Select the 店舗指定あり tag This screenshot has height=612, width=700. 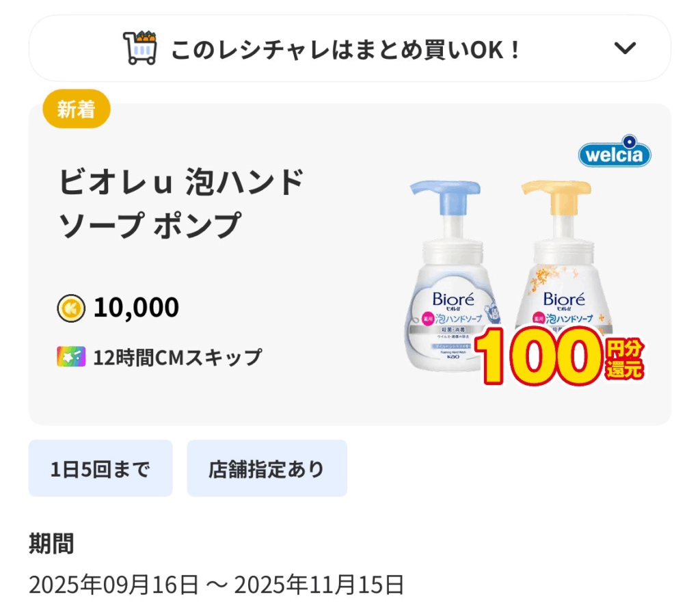pos(267,468)
